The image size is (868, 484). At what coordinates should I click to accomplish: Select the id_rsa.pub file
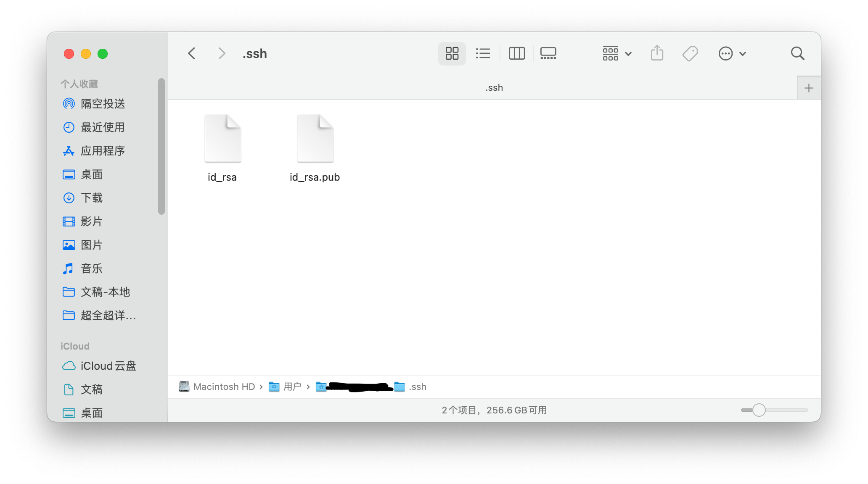click(315, 139)
